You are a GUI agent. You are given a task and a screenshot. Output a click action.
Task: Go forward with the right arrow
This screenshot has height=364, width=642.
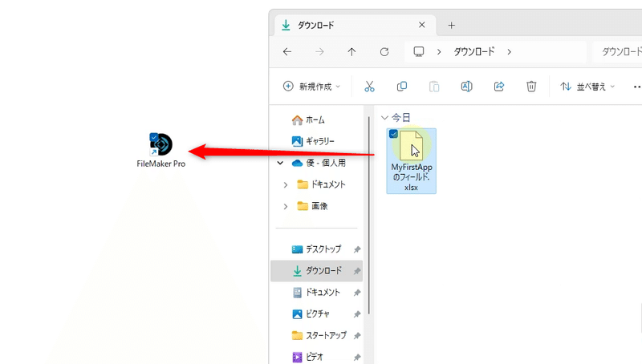point(319,52)
